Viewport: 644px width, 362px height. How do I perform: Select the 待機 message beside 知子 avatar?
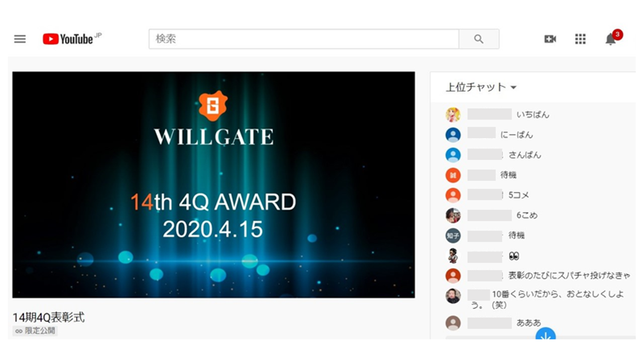517,236
